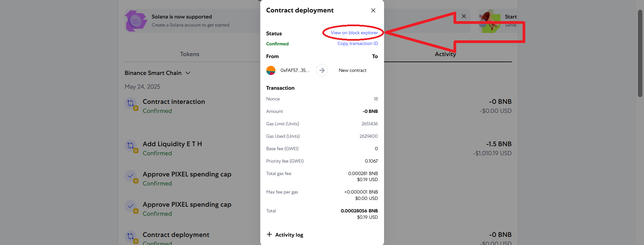The height and width of the screenshot is (245, 644).
Task: Click the sender address 0xFAF57...35
Action: [294, 70]
